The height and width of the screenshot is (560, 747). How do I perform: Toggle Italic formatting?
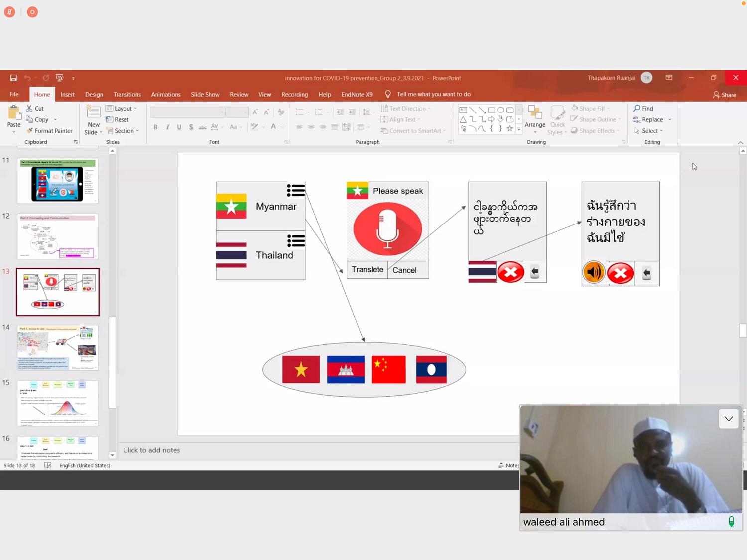click(x=168, y=127)
